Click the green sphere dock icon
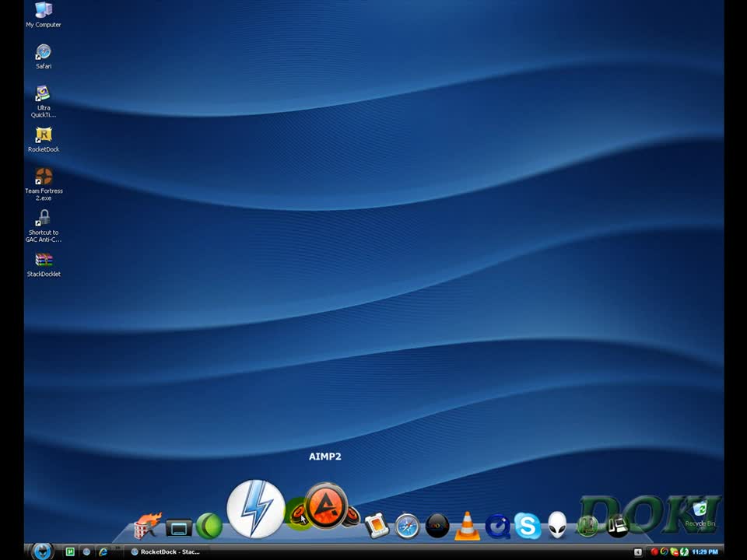This screenshot has height=560, width=747. tap(209, 527)
